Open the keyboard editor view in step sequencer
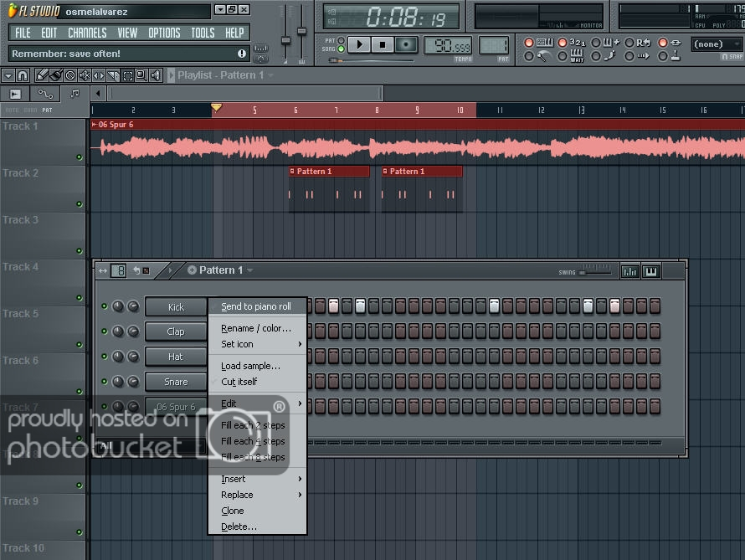This screenshot has height=560, width=745. click(650, 270)
